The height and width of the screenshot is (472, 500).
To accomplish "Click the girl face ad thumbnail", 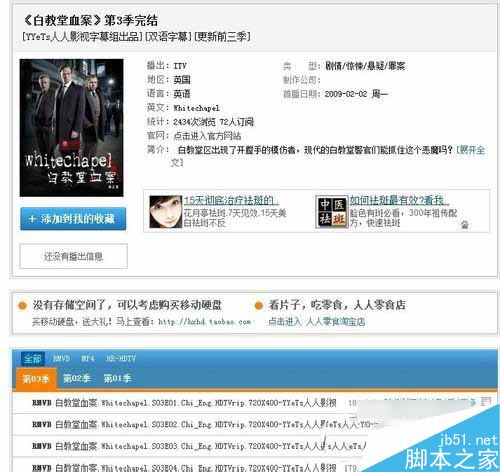I will pyautogui.click(x=166, y=211).
